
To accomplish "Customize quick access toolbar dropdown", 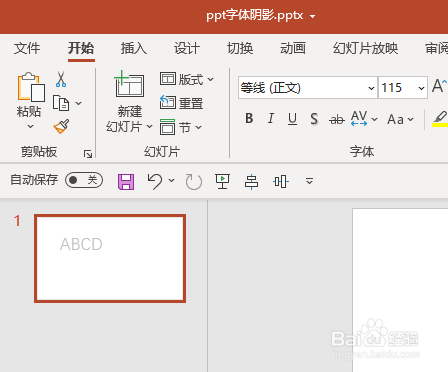I will [309, 181].
